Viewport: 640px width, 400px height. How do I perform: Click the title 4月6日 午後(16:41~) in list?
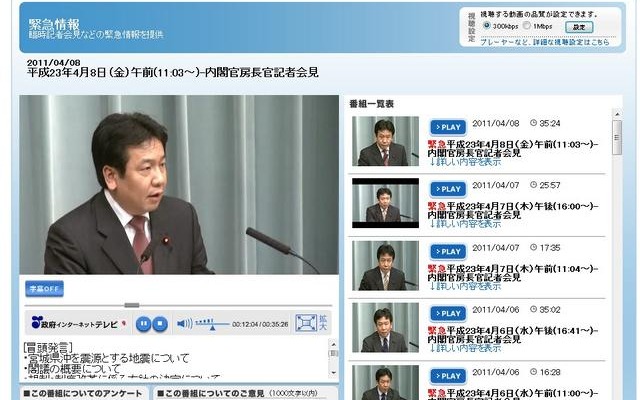(513, 335)
